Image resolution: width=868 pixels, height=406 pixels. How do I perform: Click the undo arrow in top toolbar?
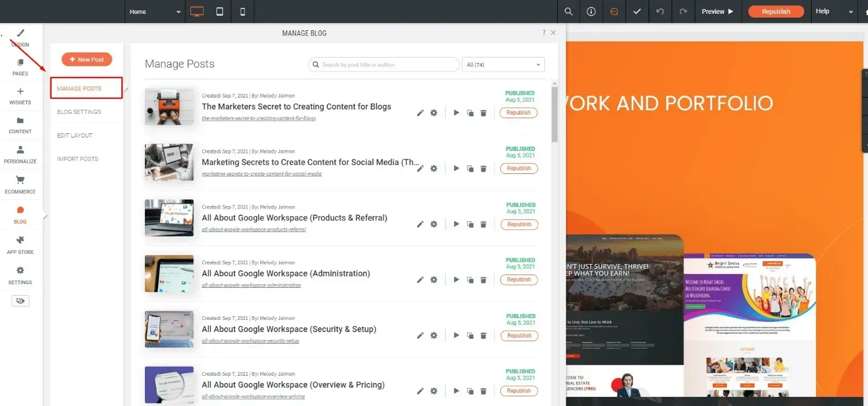coord(660,12)
